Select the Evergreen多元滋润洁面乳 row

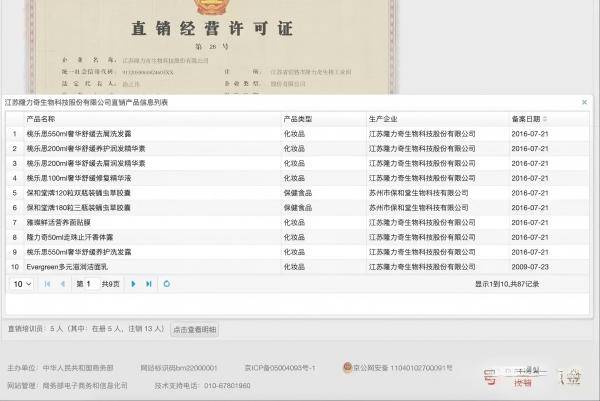297,267
